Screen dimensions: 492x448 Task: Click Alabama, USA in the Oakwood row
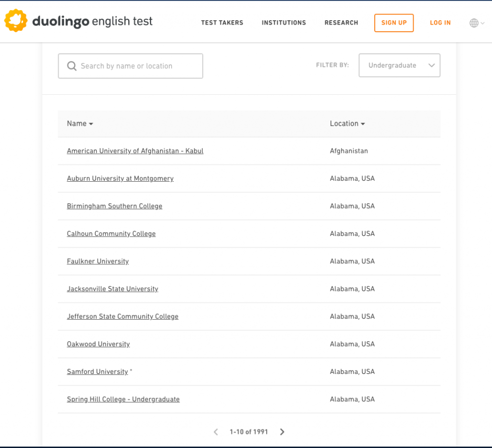352,344
